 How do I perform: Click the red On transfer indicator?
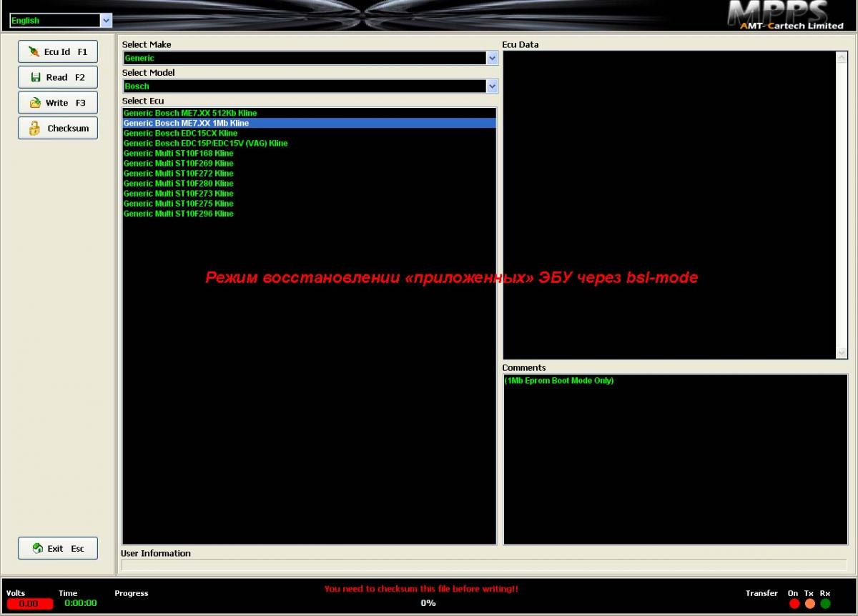(x=794, y=604)
